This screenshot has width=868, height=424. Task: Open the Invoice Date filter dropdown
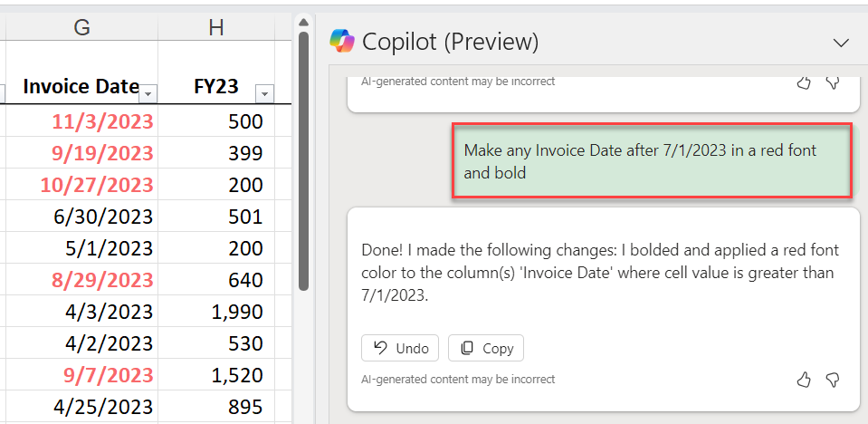pyautogui.click(x=148, y=95)
